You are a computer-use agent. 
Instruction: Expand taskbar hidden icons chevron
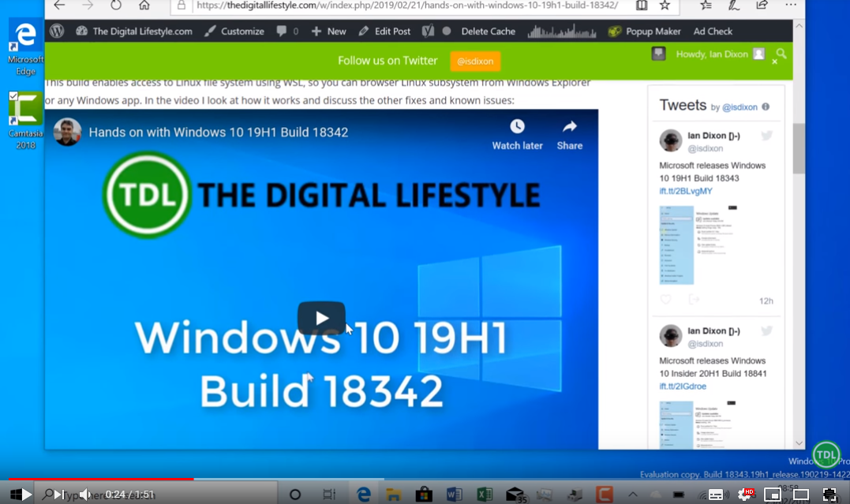click(633, 495)
